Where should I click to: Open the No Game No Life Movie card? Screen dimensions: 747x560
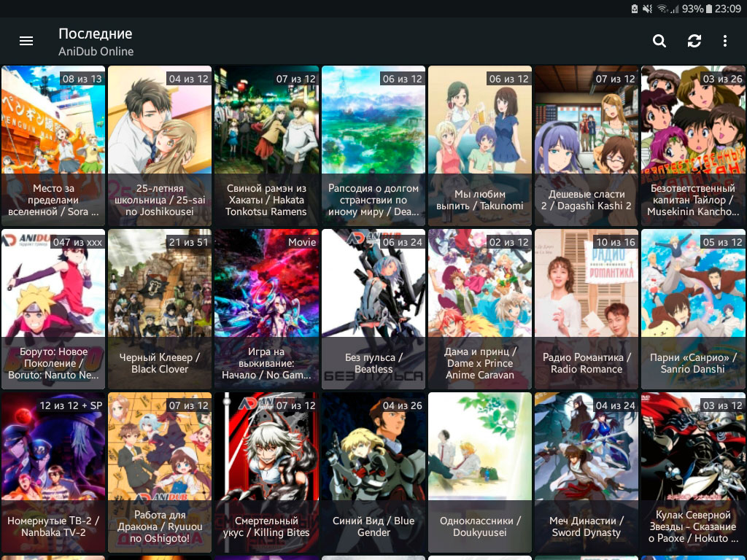click(266, 309)
